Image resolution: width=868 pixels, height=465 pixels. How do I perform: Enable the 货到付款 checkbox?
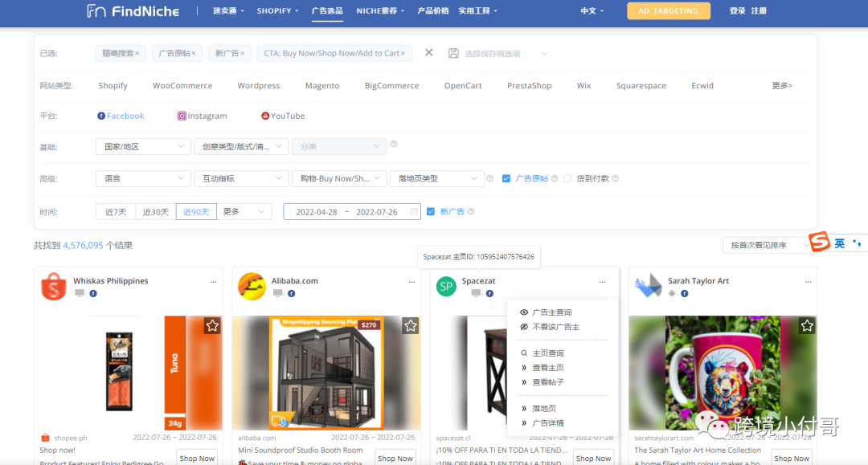click(567, 178)
